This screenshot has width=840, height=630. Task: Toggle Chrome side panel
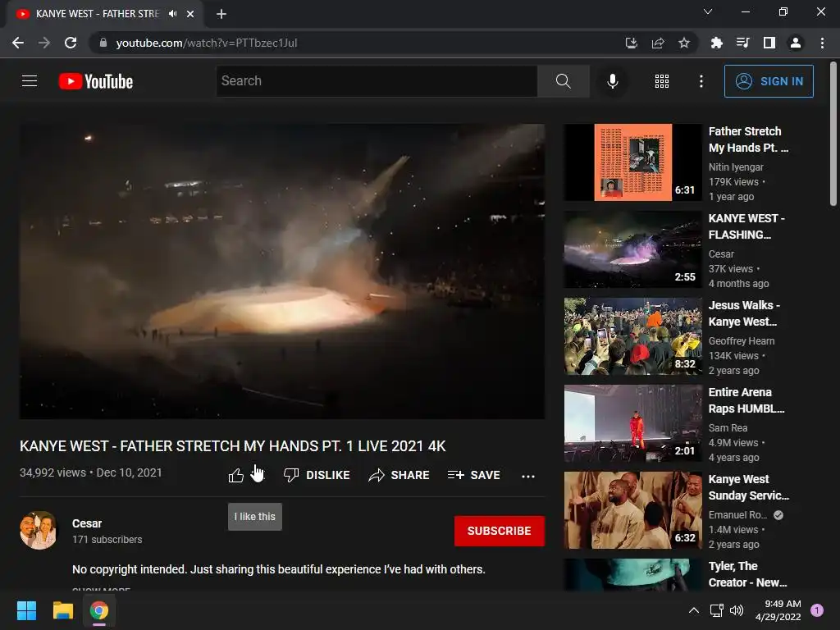pos(769,43)
